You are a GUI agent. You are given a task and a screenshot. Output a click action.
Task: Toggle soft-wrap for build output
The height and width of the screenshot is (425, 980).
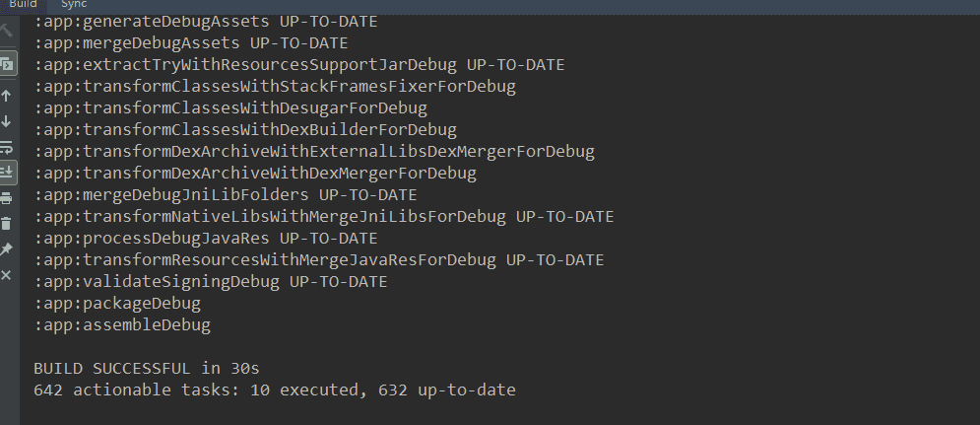(x=6, y=148)
